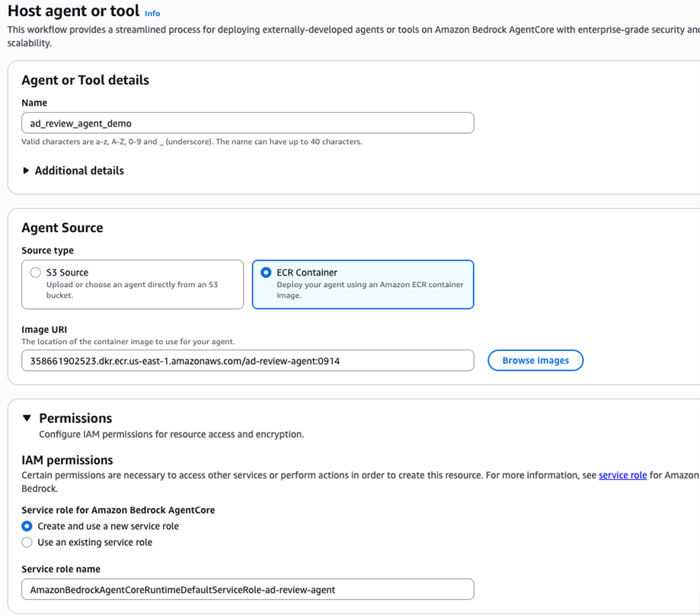Click the Additional details label text
The image size is (700, 616).
pos(79,171)
